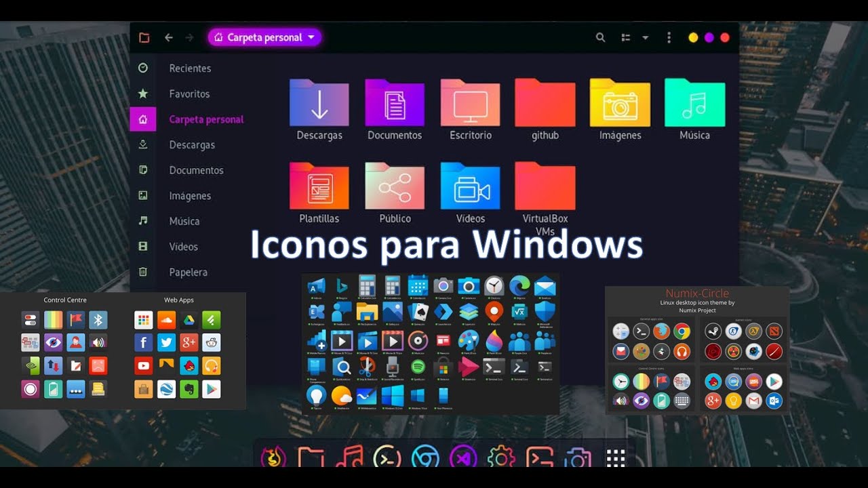Viewport: 868px width, 488px height.
Task: Click the Reddit icon in Web Apps
Action: 212,343
